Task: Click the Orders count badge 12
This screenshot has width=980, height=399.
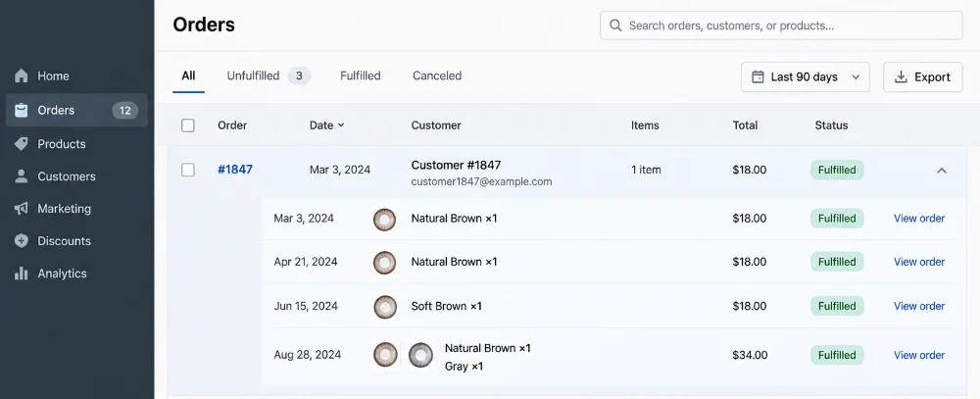Action: point(125,111)
